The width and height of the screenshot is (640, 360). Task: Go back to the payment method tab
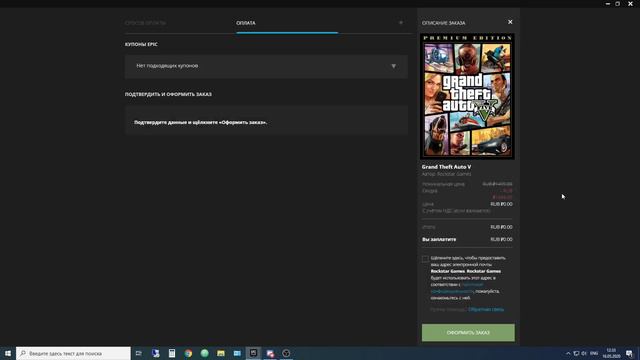click(145, 23)
